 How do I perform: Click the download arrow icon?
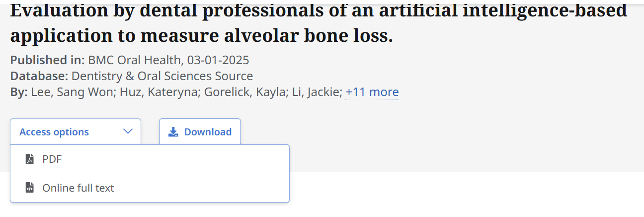(x=173, y=132)
